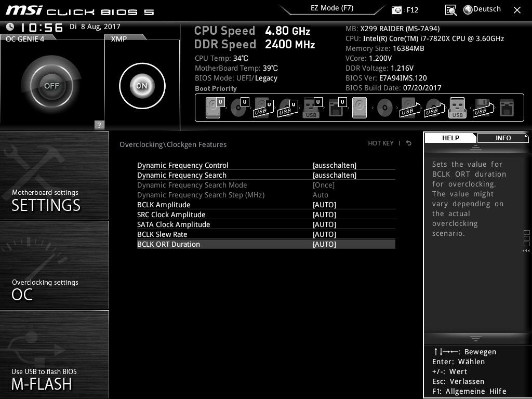
Task: Select the legacy USB CD/DVD boot icon
Action: [x=434, y=108]
